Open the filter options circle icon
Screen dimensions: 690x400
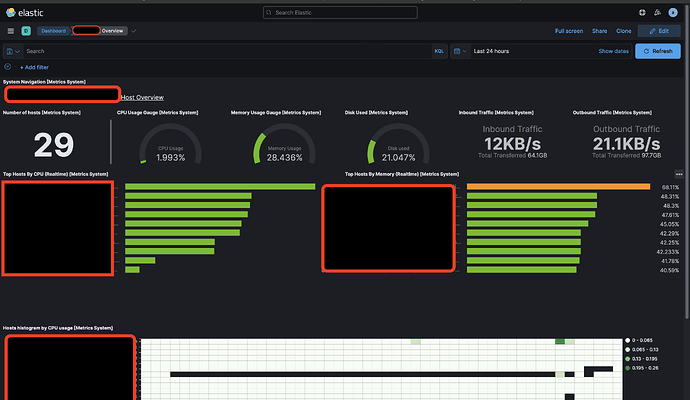[7, 67]
